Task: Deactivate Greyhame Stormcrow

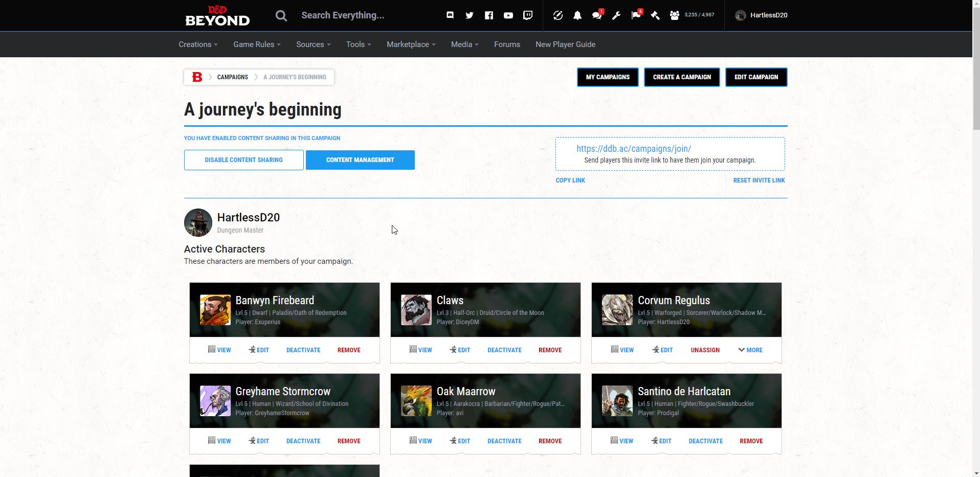Action: [303, 441]
